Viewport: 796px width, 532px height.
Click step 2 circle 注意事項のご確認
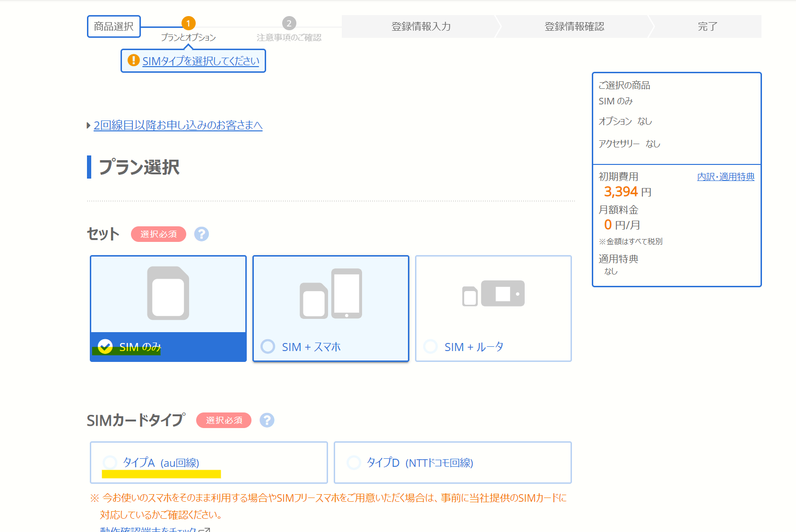coord(289,23)
